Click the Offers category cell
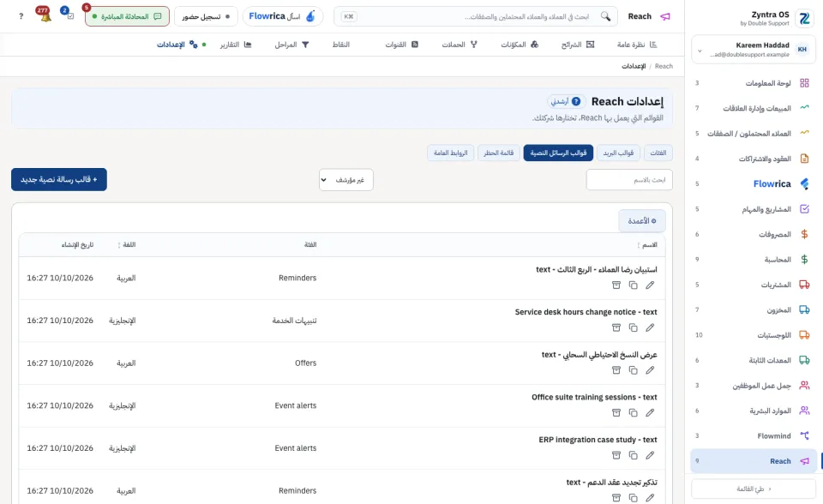This screenshot has width=823, height=504. 305,363
